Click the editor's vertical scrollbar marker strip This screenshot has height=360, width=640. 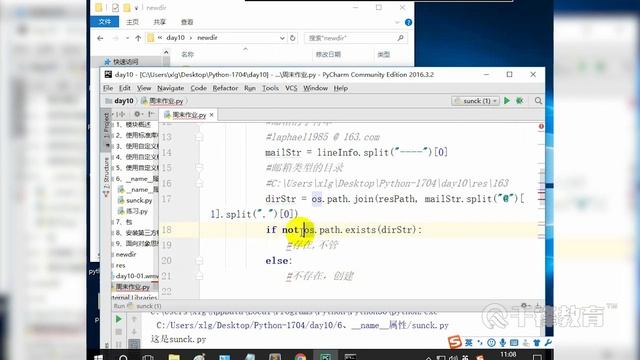pyautogui.click(x=541, y=212)
